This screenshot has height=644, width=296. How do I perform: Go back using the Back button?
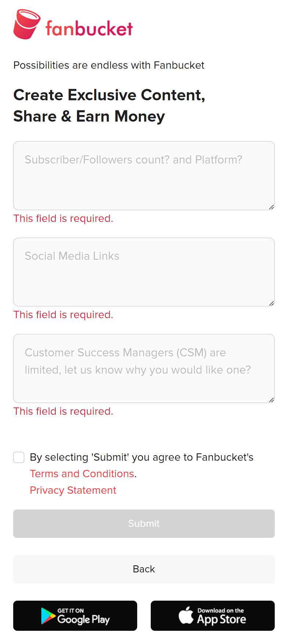[x=144, y=569]
